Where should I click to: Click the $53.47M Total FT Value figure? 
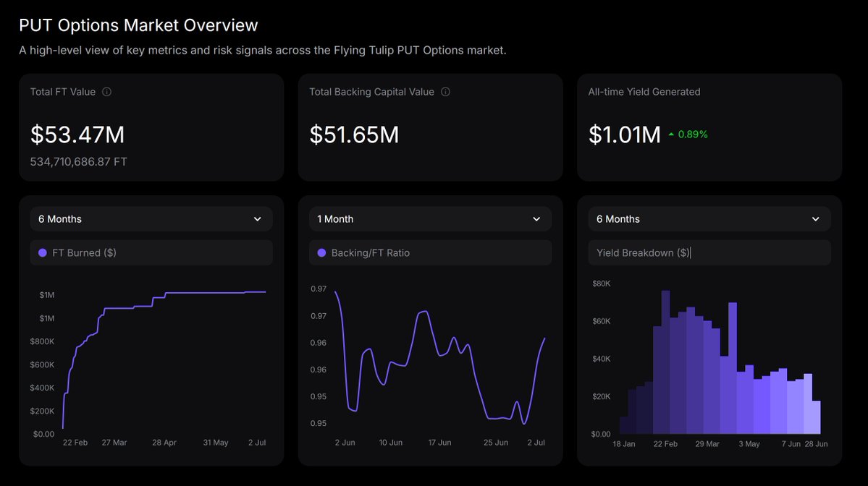click(x=77, y=135)
